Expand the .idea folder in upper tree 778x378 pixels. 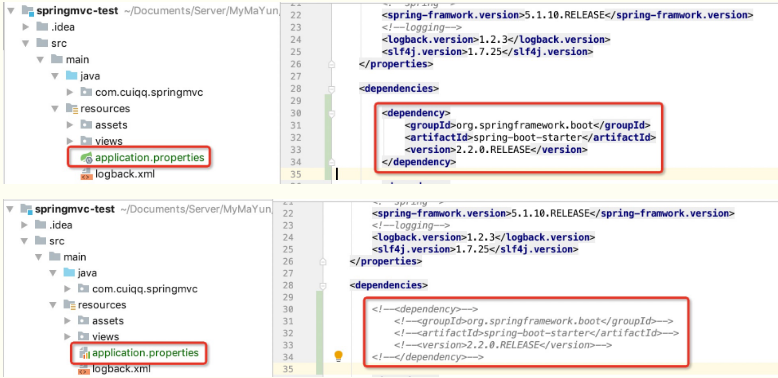coord(26,27)
